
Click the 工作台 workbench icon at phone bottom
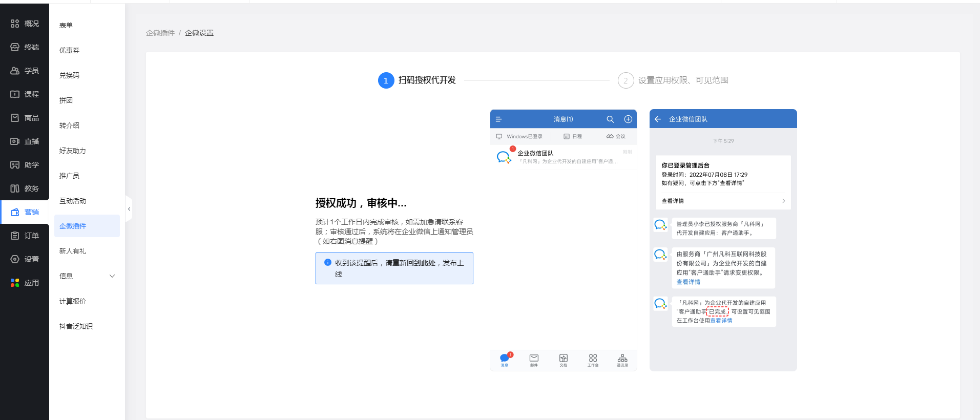pos(593,359)
